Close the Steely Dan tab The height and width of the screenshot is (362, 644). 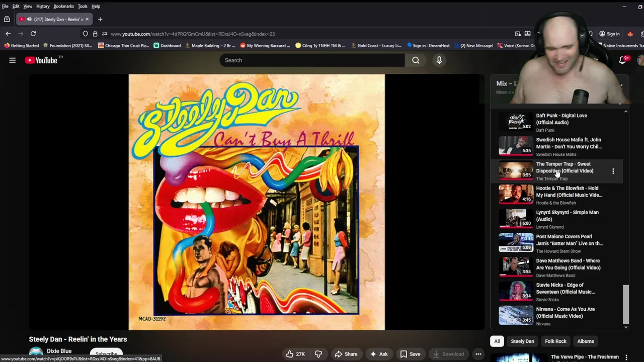pyautogui.click(x=87, y=19)
